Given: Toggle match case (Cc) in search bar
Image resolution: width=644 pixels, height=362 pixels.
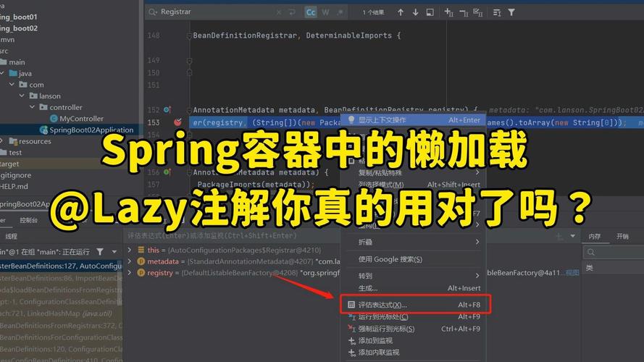Looking at the screenshot, I should [311, 12].
